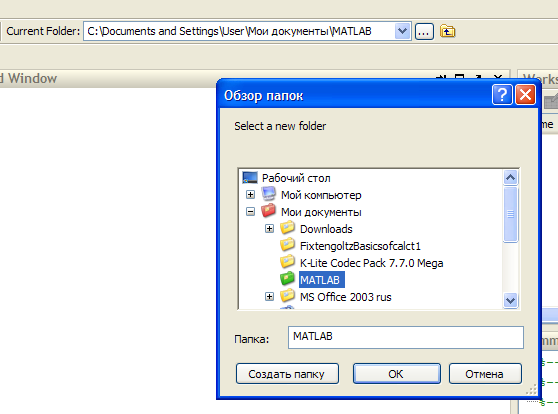Cancel with the Отмена button
The image size is (558, 414).
[x=485, y=374]
